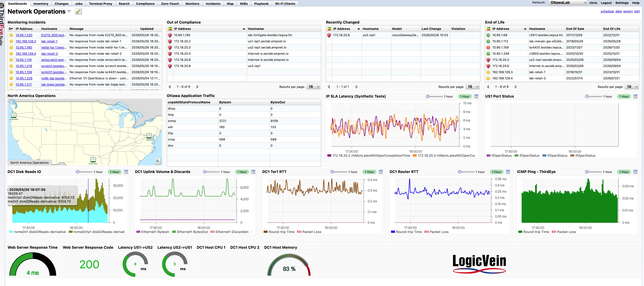The image size is (644, 286).
Task: Click the export link
Action: click(x=628, y=11)
